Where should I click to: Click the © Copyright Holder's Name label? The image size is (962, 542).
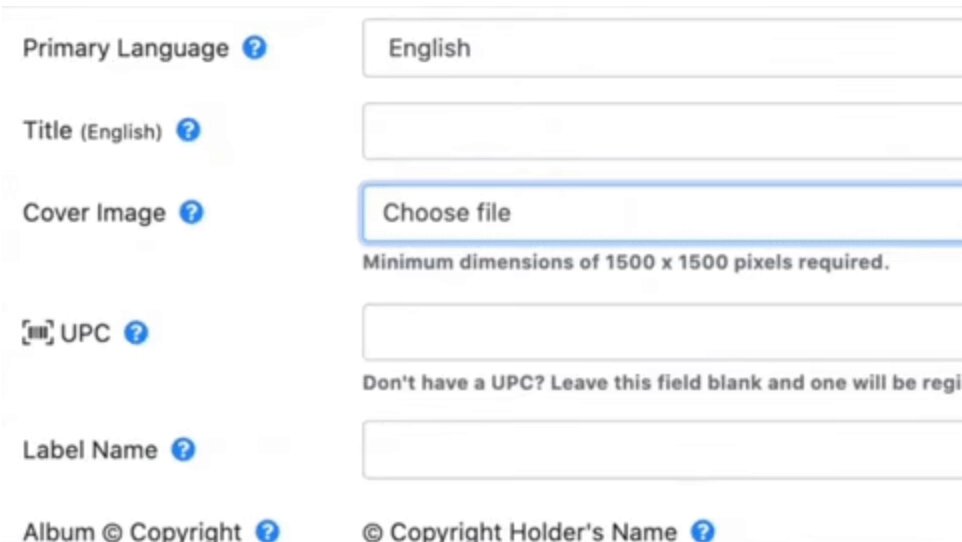tap(520, 532)
